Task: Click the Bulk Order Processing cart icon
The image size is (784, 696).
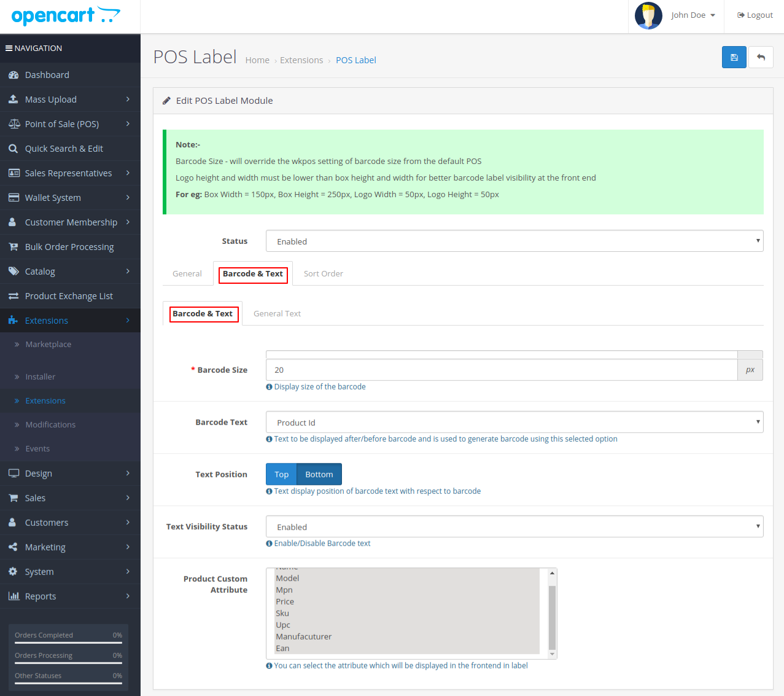Action: click(x=14, y=247)
